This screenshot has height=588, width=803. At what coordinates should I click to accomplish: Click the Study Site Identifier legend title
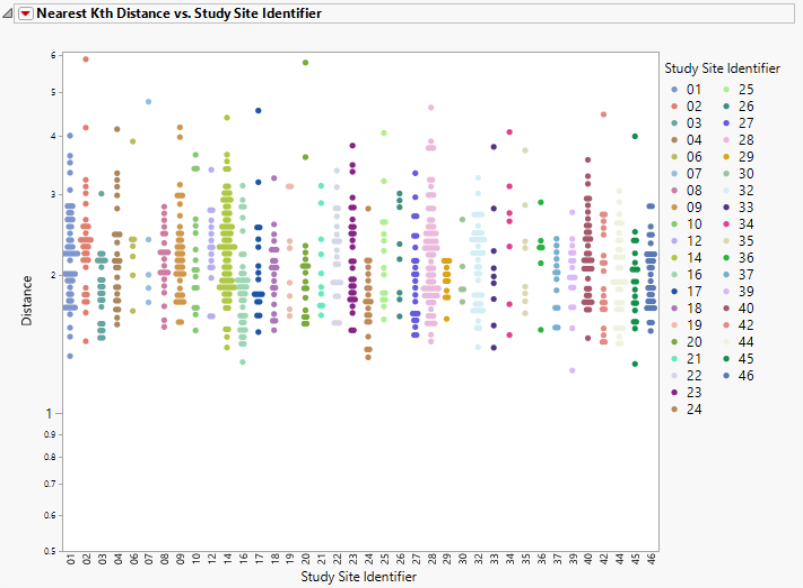click(x=722, y=69)
